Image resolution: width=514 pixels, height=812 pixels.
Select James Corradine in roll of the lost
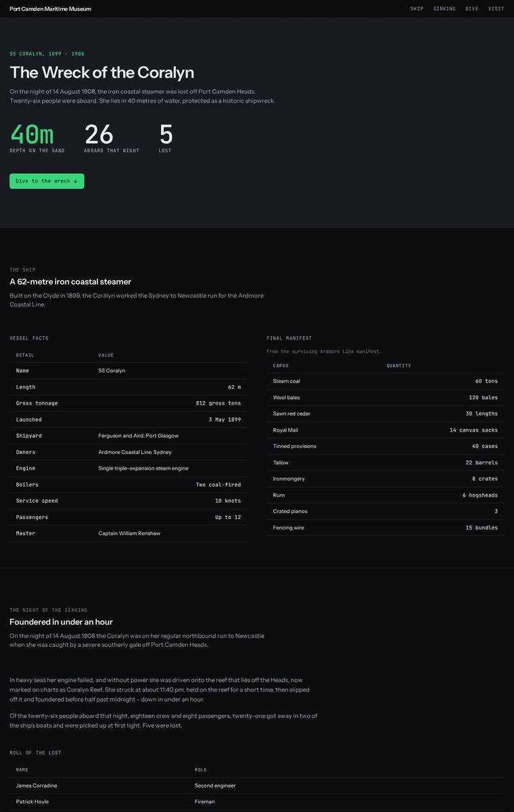[x=257, y=786]
